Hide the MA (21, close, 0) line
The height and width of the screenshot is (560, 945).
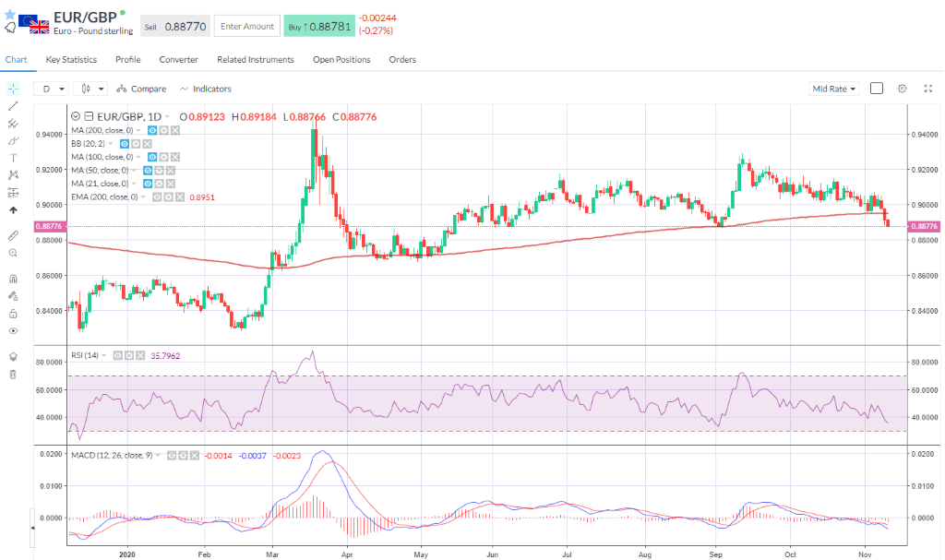pyautogui.click(x=148, y=184)
